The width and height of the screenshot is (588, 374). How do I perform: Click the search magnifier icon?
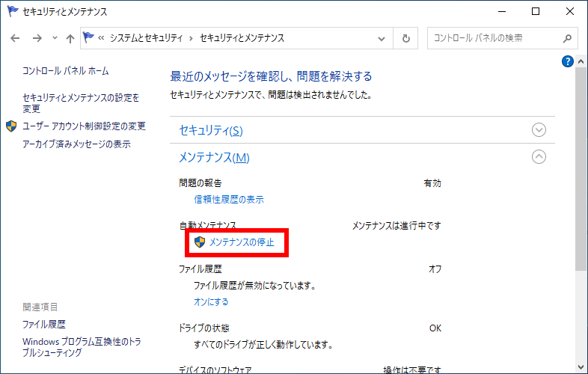(x=568, y=38)
